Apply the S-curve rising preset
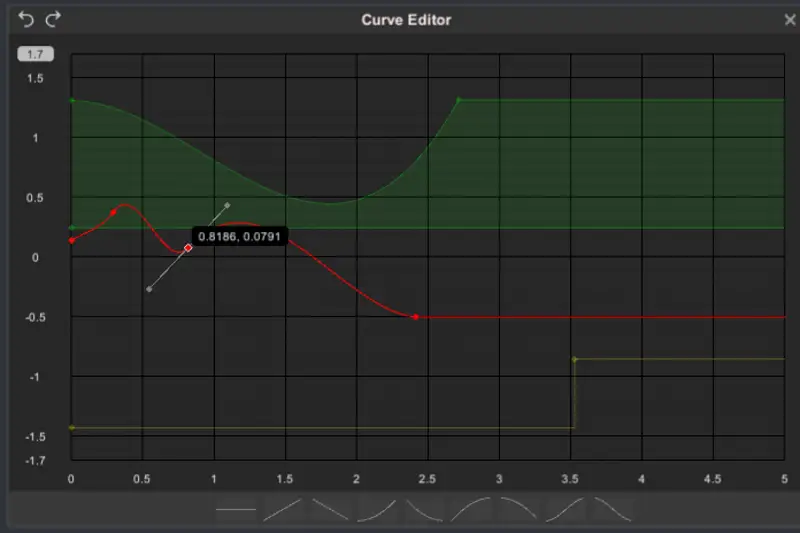 [565, 509]
